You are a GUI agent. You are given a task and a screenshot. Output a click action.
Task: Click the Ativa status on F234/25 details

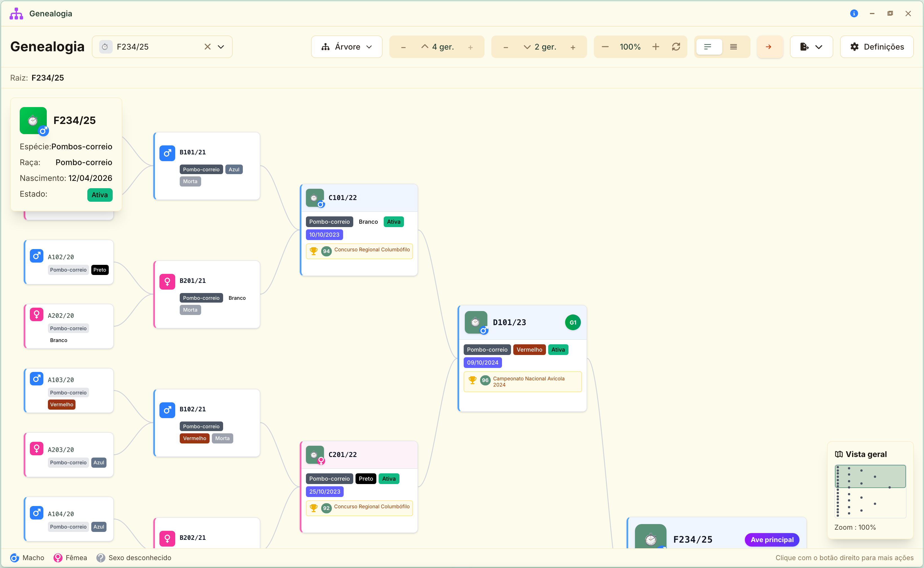coord(100,195)
